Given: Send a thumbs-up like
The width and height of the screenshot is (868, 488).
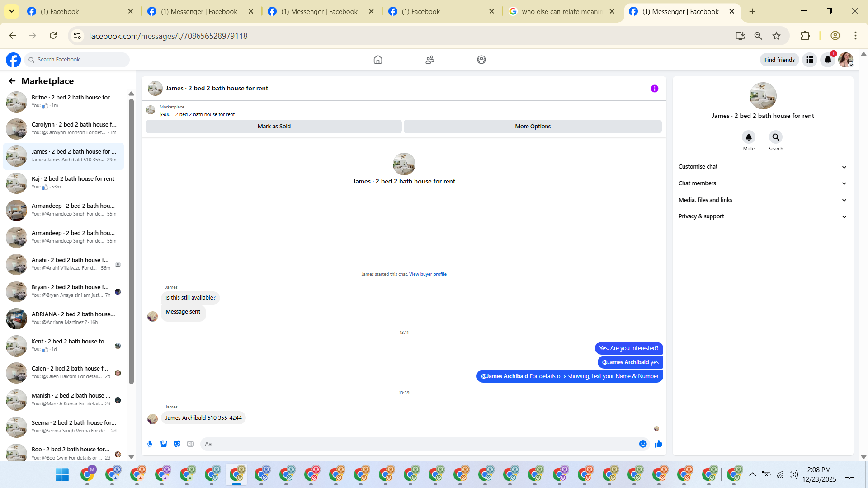Looking at the screenshot, I should click(x=658, y=444).
